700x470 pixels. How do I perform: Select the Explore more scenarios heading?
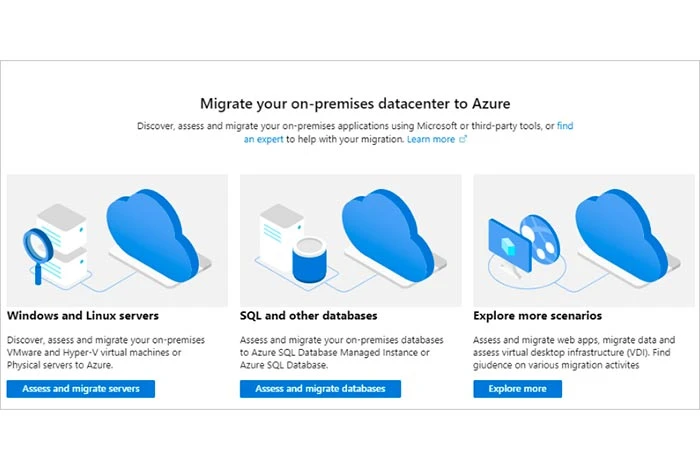538,316
